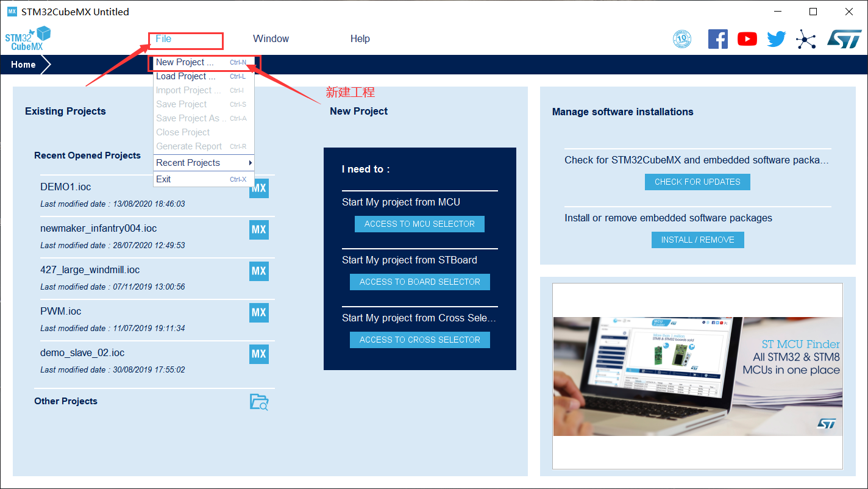Select Exit in the File menu
Screen dimensions: 868x489
pos(204,179)
